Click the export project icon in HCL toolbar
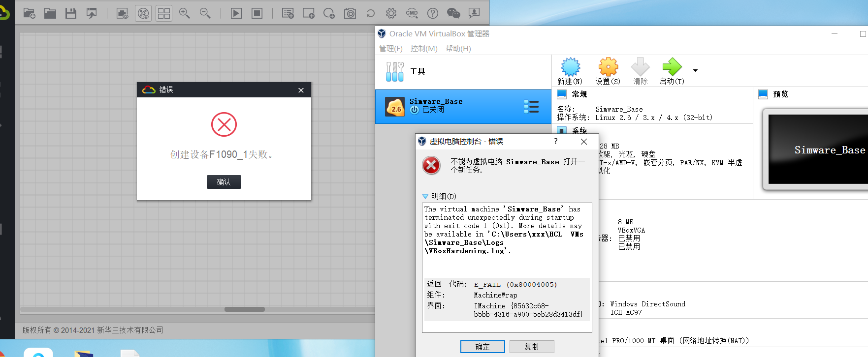The height and width of the screenshot is (357, 868). [92, 13]
